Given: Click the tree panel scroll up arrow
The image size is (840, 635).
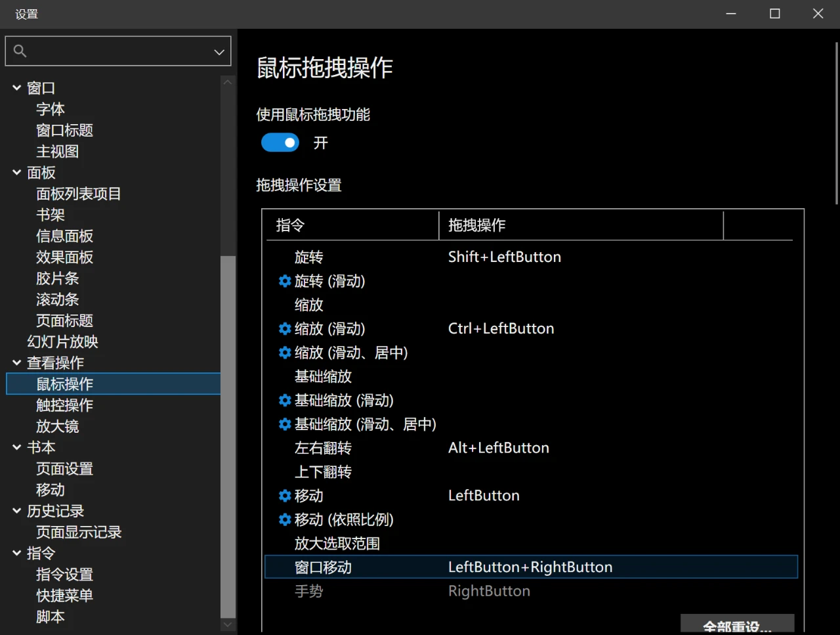Looking at the screenshot, I should point(228,82).
